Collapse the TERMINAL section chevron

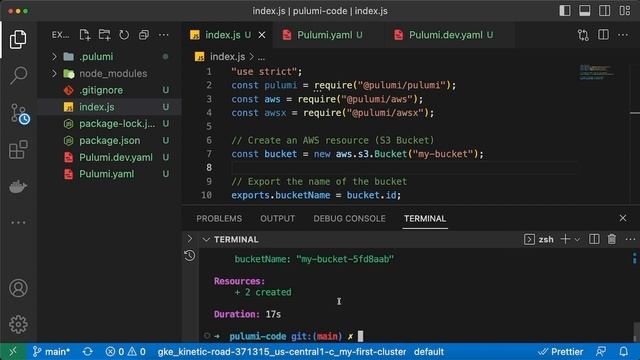[x=206, y=240]
